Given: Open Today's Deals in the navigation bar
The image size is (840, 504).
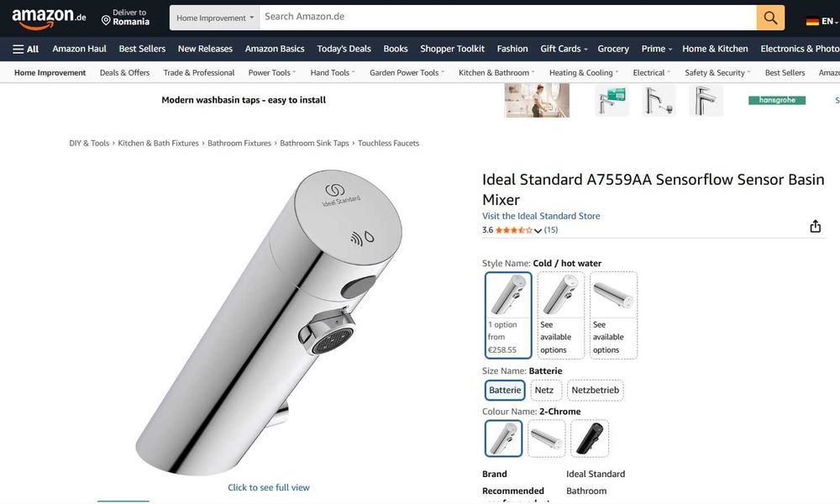Looking at the screenshot, I should [344, 49].
